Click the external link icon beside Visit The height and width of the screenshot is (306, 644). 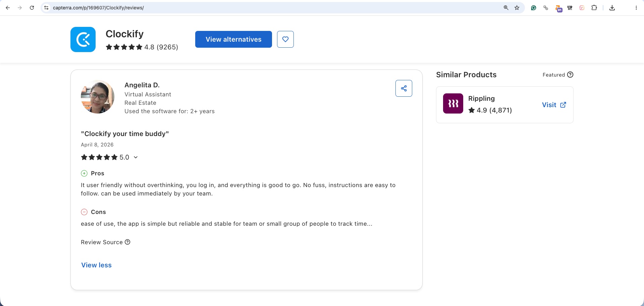pos(563,105)
